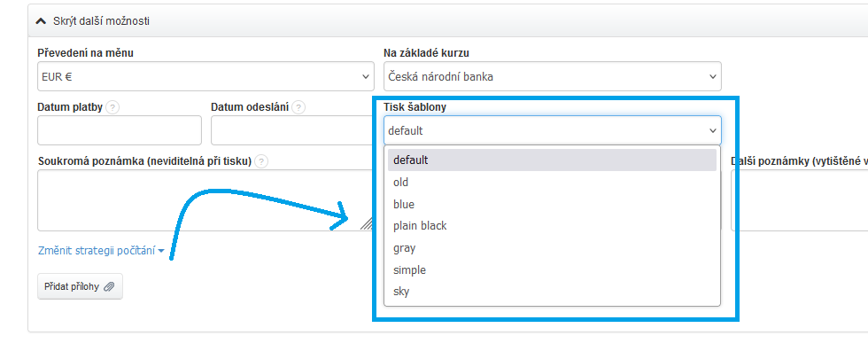Choose the old template option
868x359 pixels.
click(x=551, y=183)
